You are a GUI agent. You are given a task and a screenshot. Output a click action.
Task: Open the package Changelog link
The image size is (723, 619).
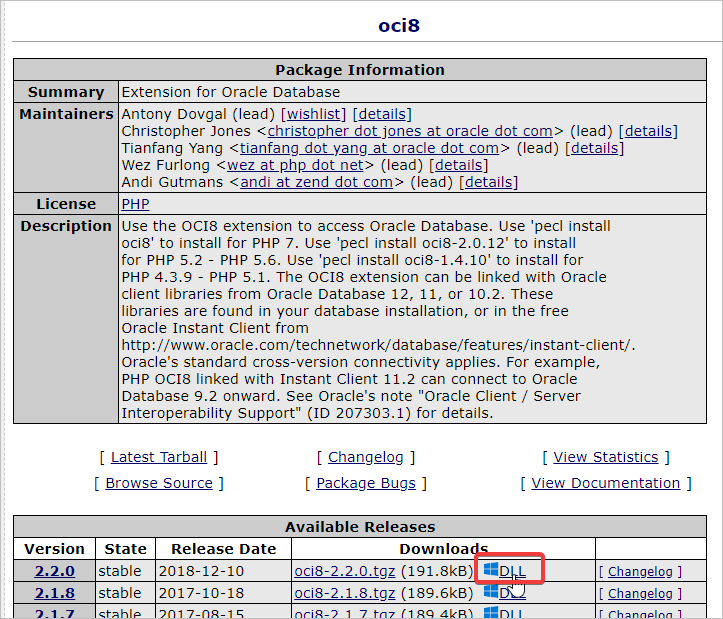pos(366,457)
